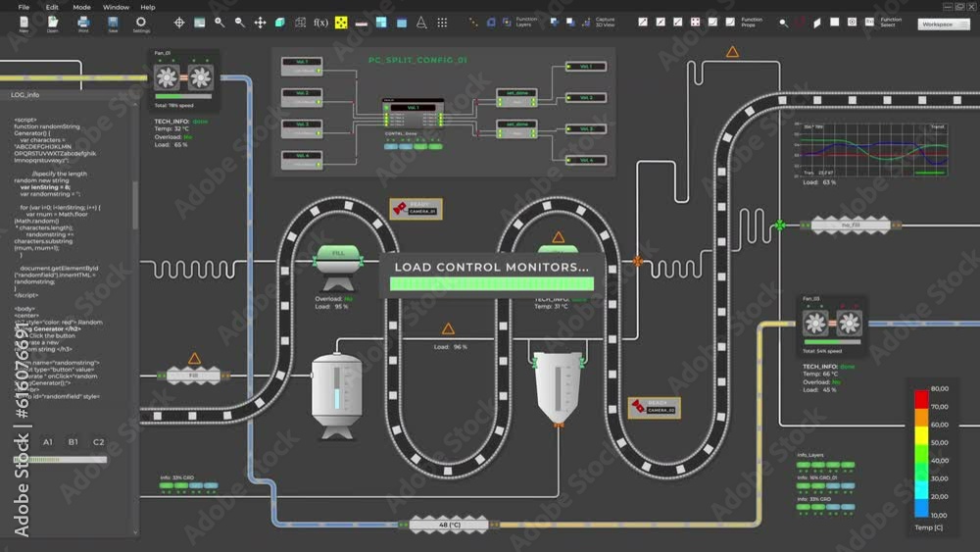Click the Load Control Monitors progress bar
The width and height of the screenshot is (980, 552).
(492, 283)
